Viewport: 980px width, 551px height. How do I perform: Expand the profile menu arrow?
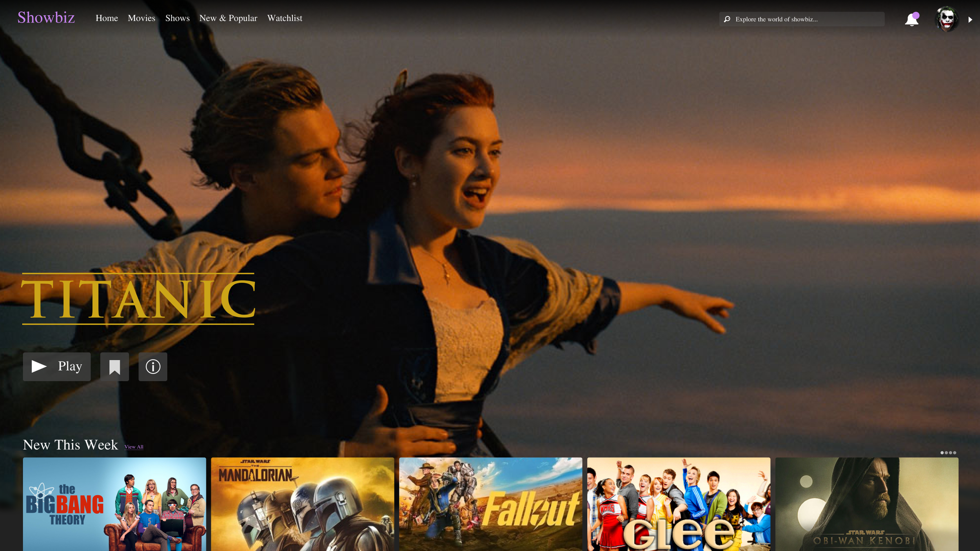pos(970,20)
